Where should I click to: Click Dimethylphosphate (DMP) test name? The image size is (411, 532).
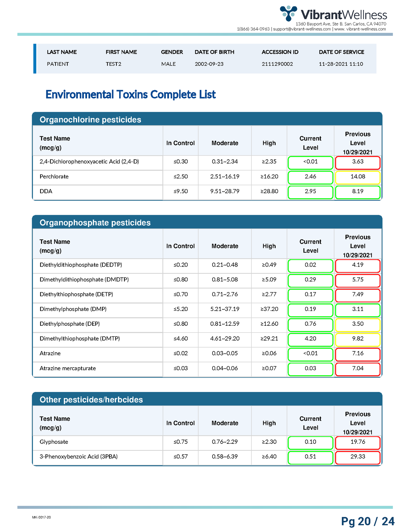tap(73, 309)
